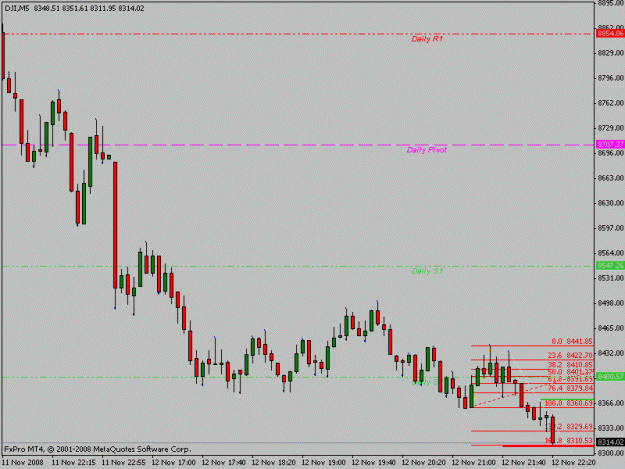Select Fibonacci level 0.0 8441.85
Screen dimensions: 625x469
572,341
